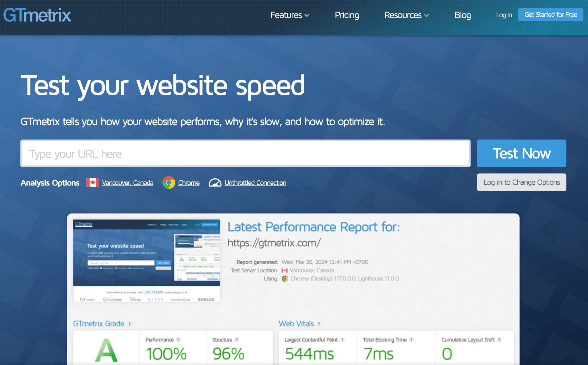Open the Vancouver, Canada location link

128,182
